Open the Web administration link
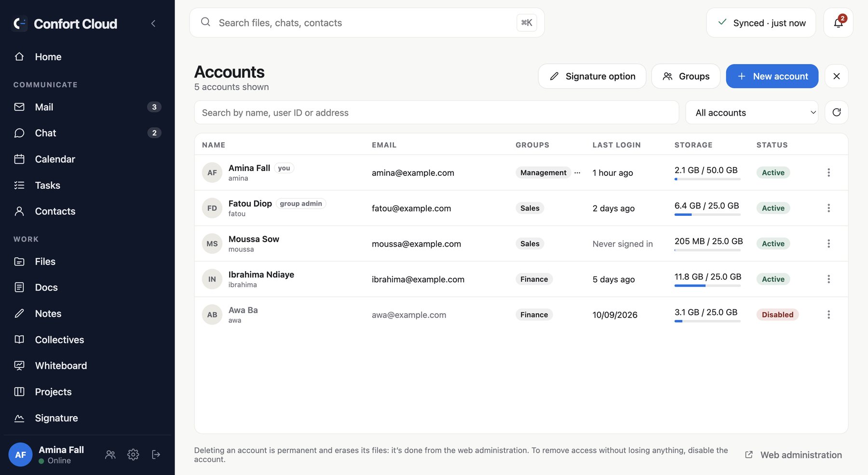Image resolution: width=868 pixels, height=475 pixels. tap(794, 455)
